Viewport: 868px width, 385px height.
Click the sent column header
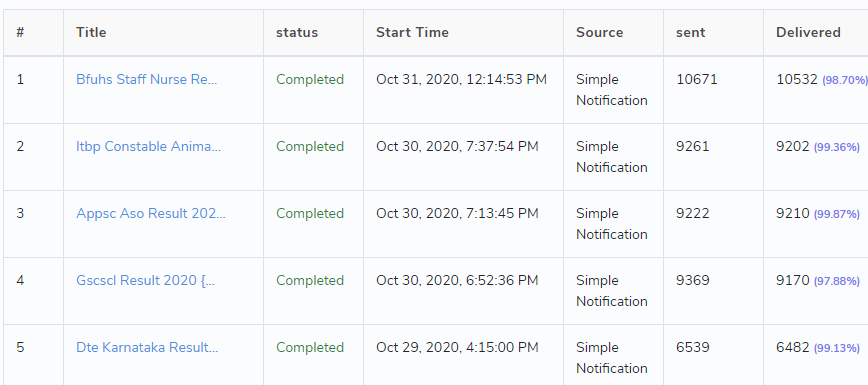690,33
